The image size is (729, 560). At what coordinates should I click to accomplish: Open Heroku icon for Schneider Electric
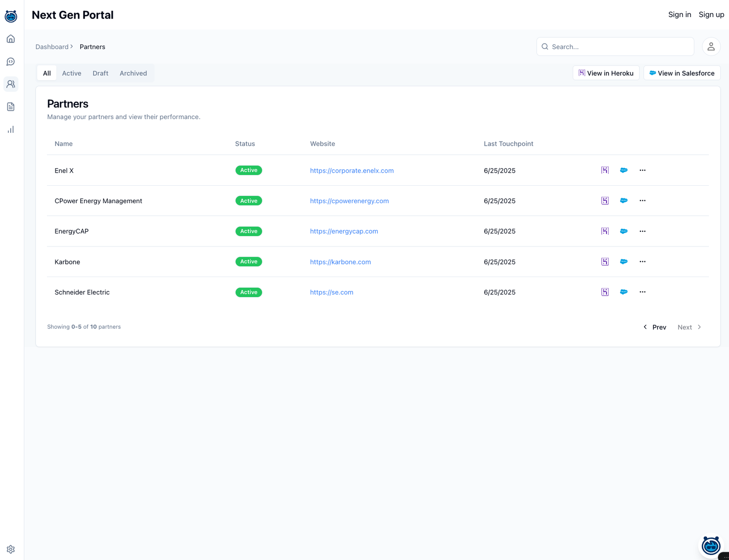(x=605, y=292)
